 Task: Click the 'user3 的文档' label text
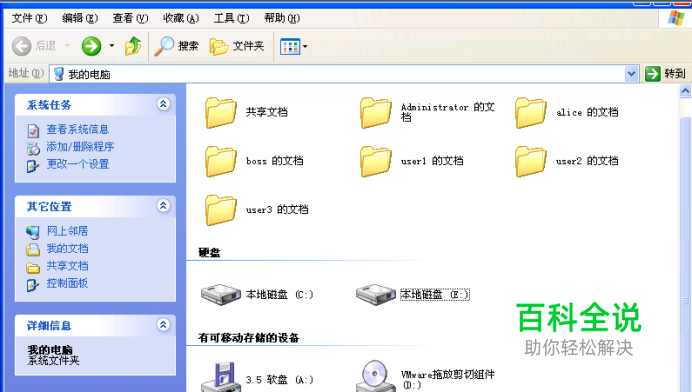click(277, 209)
